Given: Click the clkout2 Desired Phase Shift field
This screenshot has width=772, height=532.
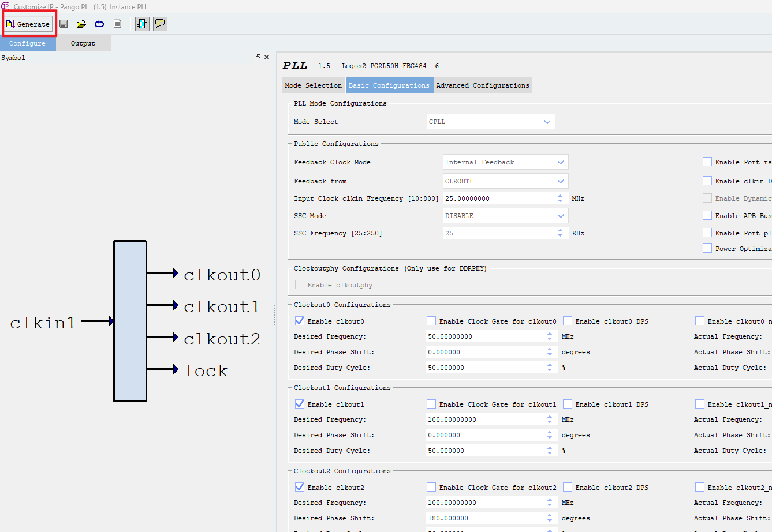Looking at the screenshot, I should click(491, 518).
